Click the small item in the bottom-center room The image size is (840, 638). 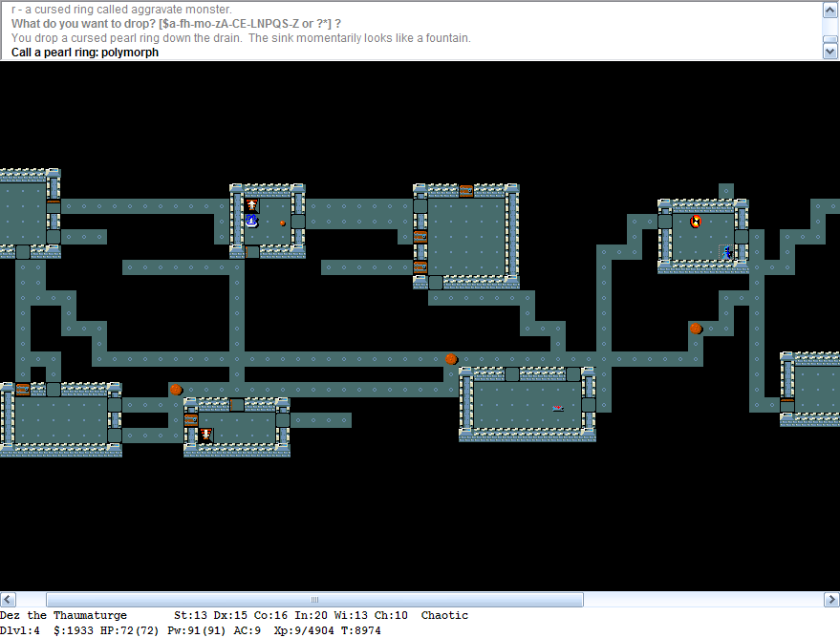[x=558, y=409]
